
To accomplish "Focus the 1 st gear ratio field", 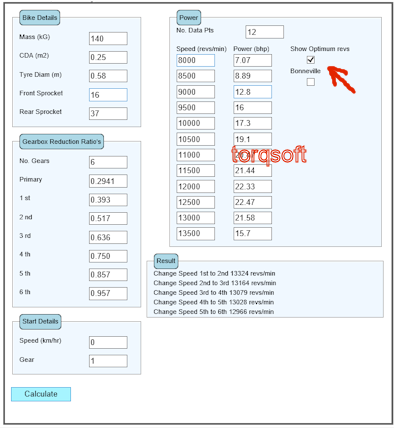I will pyautogui.click(x=108, y=200).
